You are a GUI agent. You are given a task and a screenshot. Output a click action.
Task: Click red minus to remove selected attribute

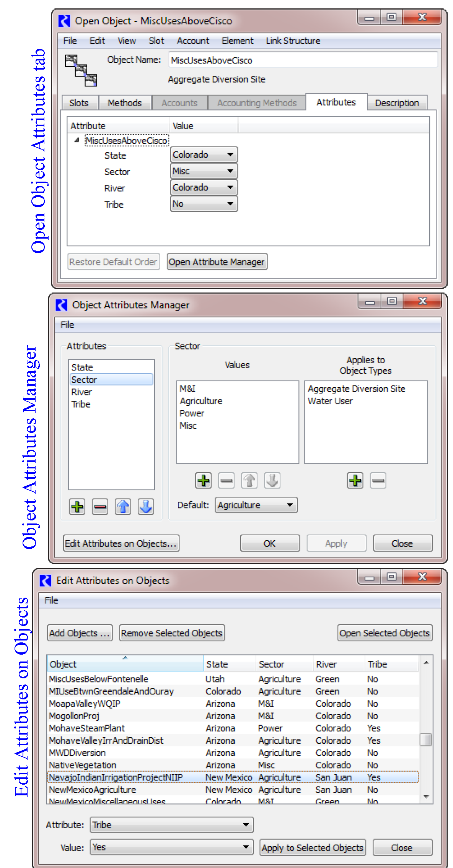(x=100, y=507)
